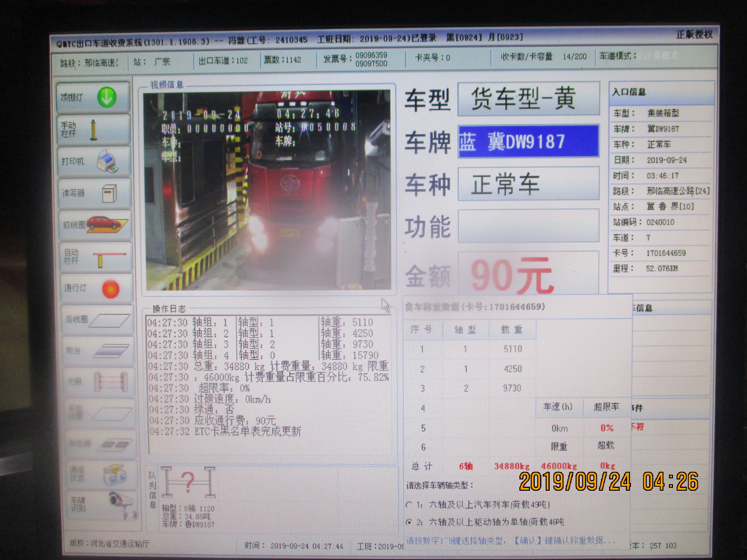Click log line 应收通行费: 90元
The image size is (747, 560).
[212, 421]
